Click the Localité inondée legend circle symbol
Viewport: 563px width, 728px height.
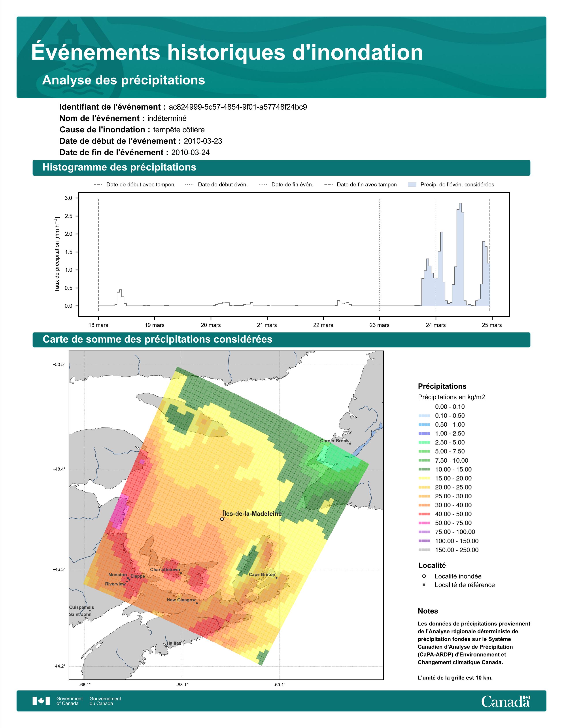pyautogui.click(x=424, y=576)
